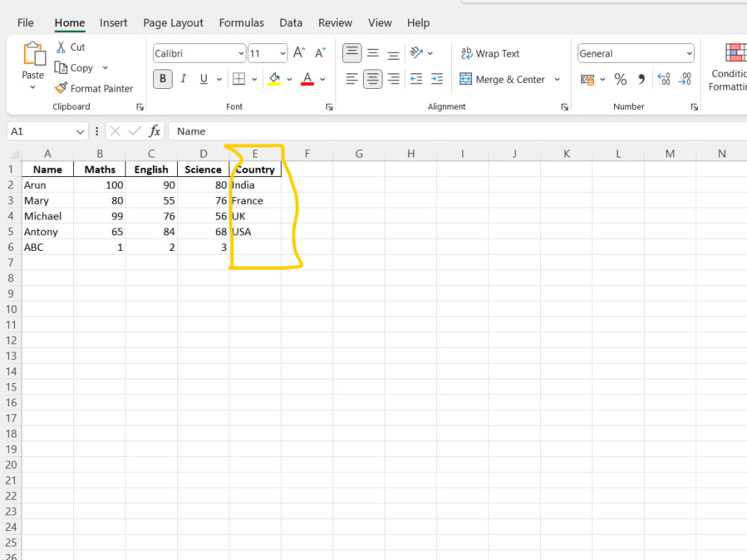Click the Select All corner triangle
The width and height of the screenshot is (747, 560).
point(14,154)
